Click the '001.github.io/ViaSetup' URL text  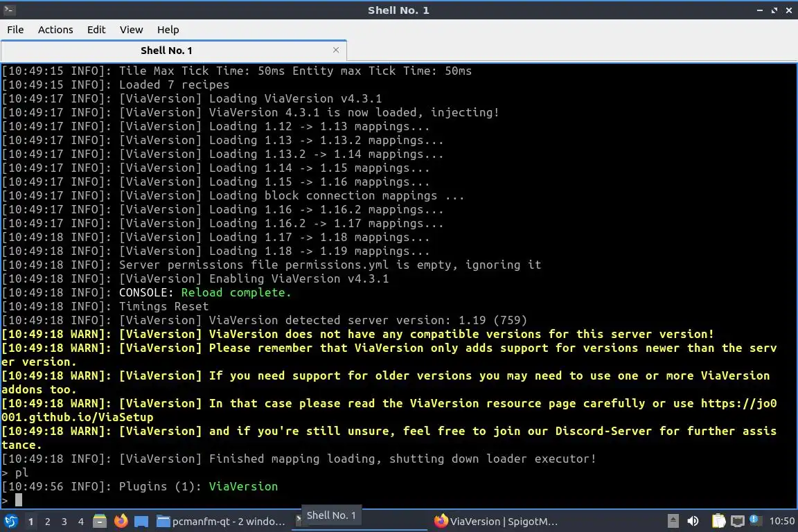[78, 417]
